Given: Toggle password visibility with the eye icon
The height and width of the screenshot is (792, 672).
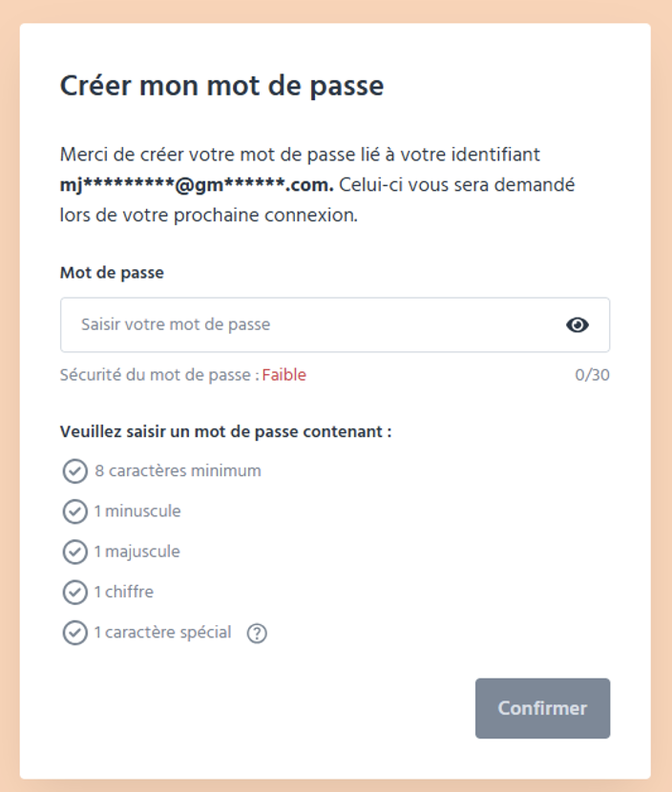Looking at the screenshot, I should point(577,324).
